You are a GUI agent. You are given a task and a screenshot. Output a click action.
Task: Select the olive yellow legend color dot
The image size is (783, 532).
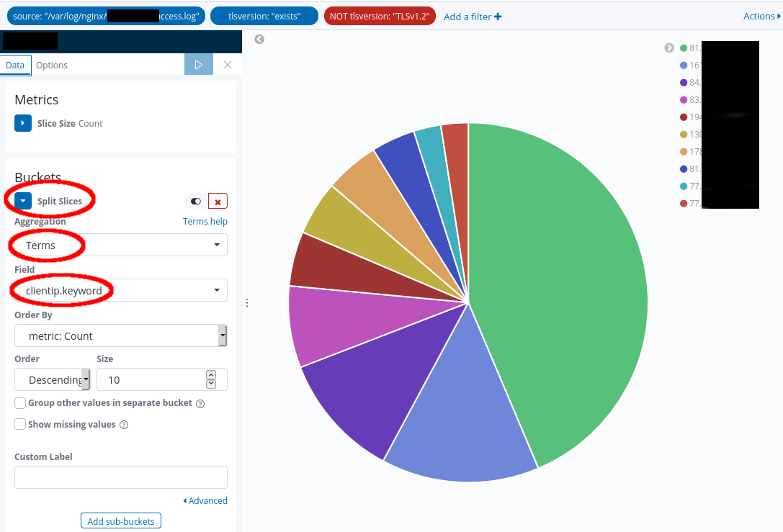click(x=684, y=134)
